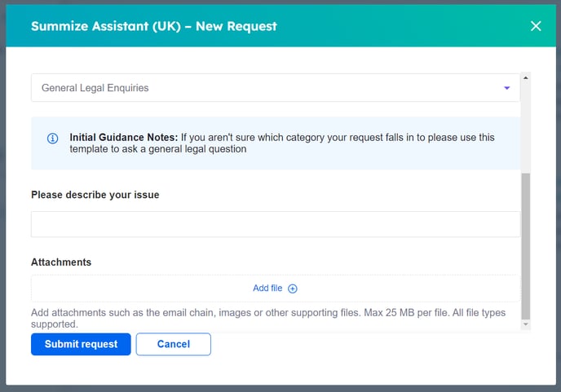The height and width of the screenshot is (392, 561).
Task: Click the bold 'Initial Guidance Notes:' text
Action: (x=123, y=138)
